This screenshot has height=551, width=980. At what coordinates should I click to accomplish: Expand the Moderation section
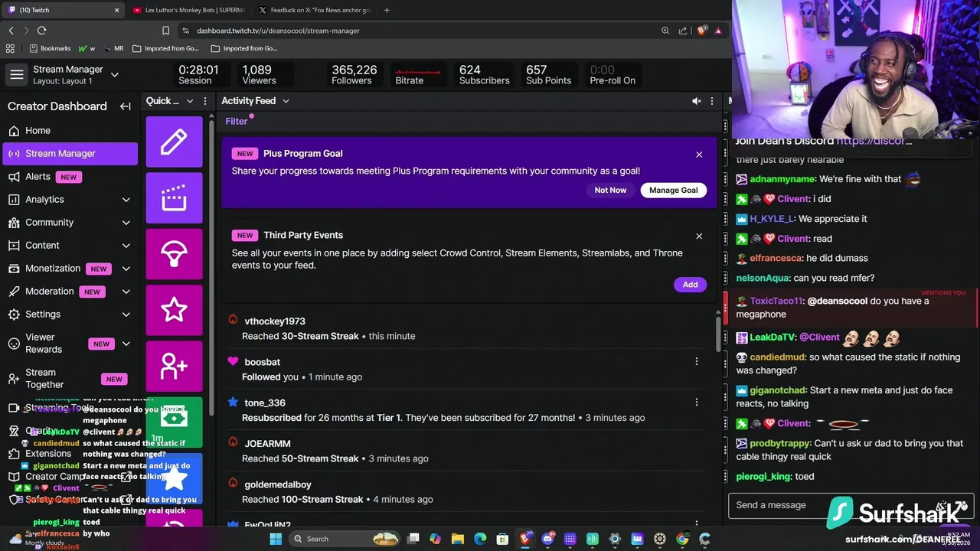click(x=126, y=292)
